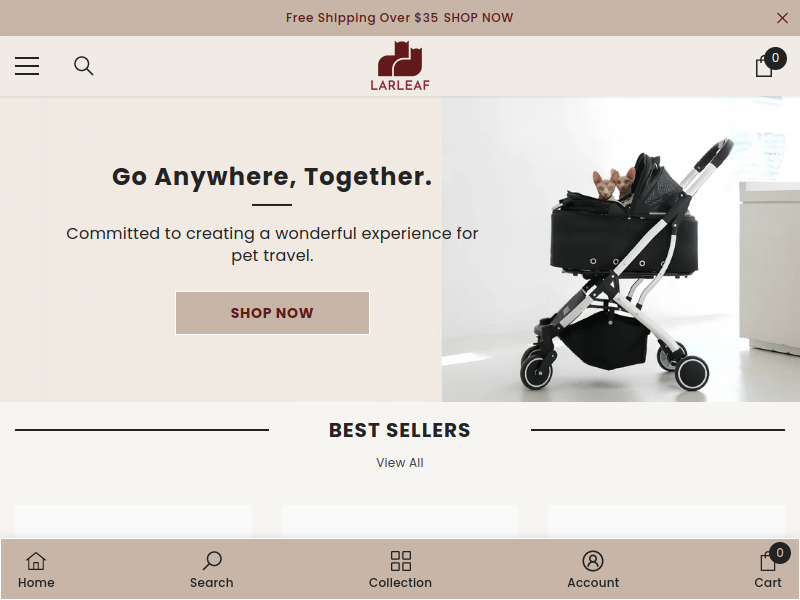This screenshot has height=600, width=800.
Task: Click the second best seller product card
Action: click(x=400, y=521)
